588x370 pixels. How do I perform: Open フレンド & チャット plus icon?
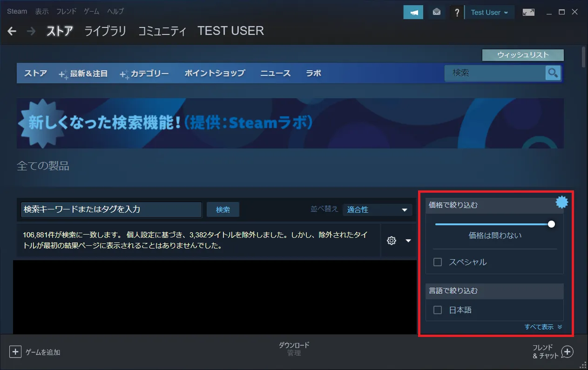click(x=567, y=352)
